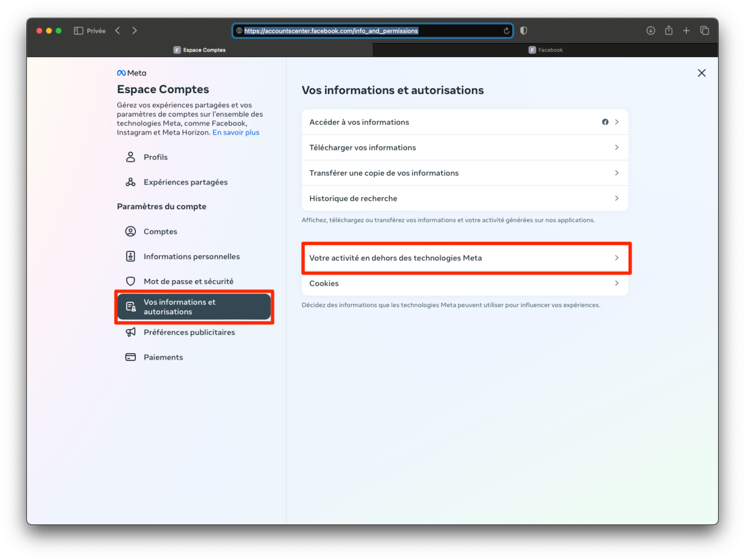Select Comptes in account settings
Screen dimensions: 745x560
pyautogui.click(x=194, y=232)
